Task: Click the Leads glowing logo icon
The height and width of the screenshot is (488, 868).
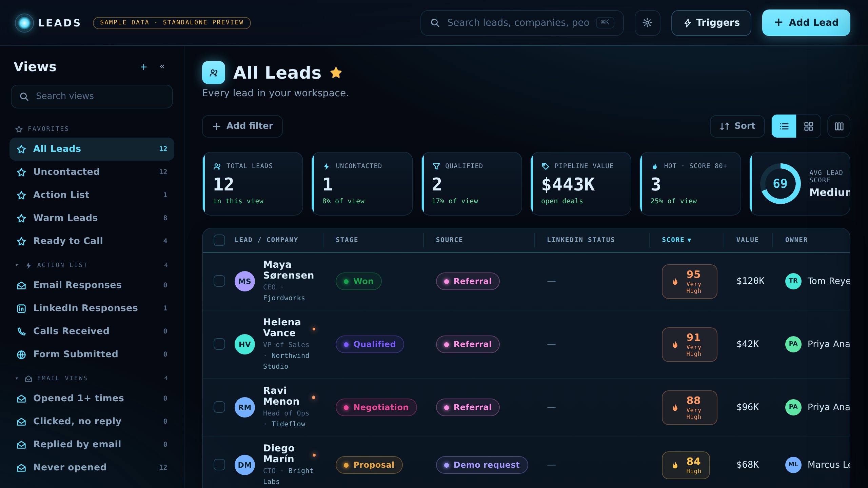Action: pos(24,23)
